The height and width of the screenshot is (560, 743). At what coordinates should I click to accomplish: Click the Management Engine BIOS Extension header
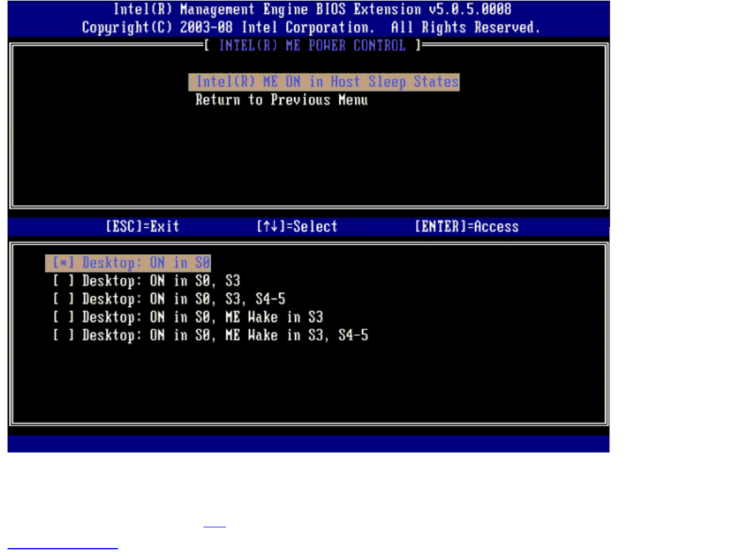click(313, 9)
